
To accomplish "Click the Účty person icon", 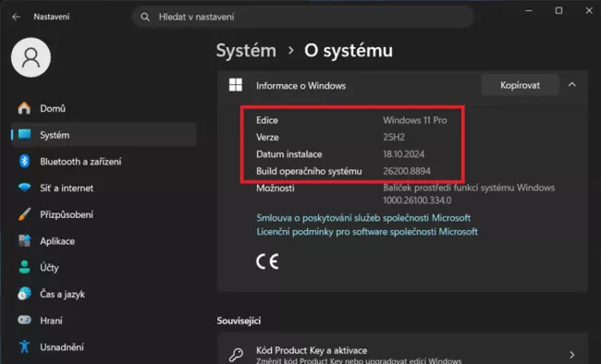I will [x=25, y=267].
